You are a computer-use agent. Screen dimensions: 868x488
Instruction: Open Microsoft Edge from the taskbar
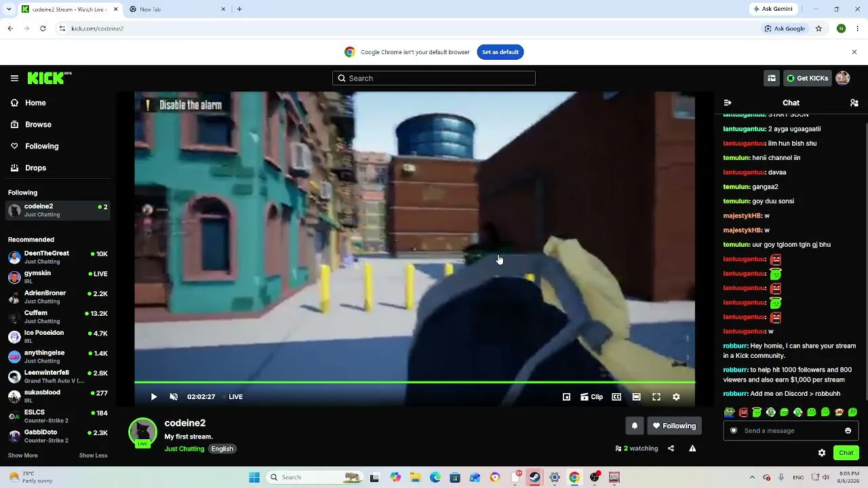pyautogui.click(x=435, y=478)
